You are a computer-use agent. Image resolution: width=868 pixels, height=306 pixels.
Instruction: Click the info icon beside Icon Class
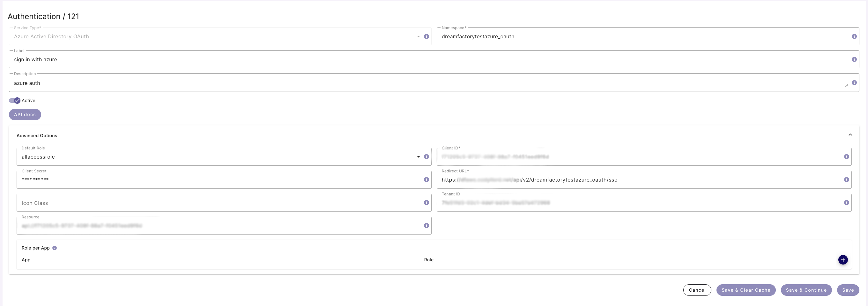(x=426, y=203)
